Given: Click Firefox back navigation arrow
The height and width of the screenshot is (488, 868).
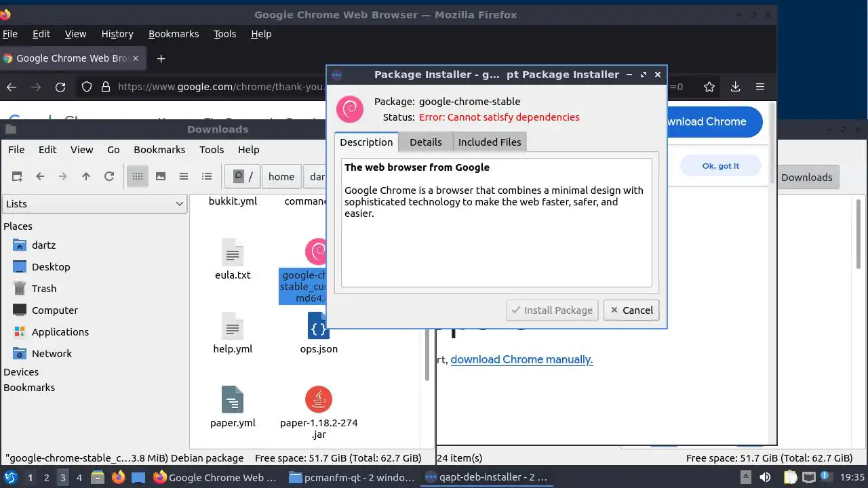Looking at the screenshot, I should 12,87.
